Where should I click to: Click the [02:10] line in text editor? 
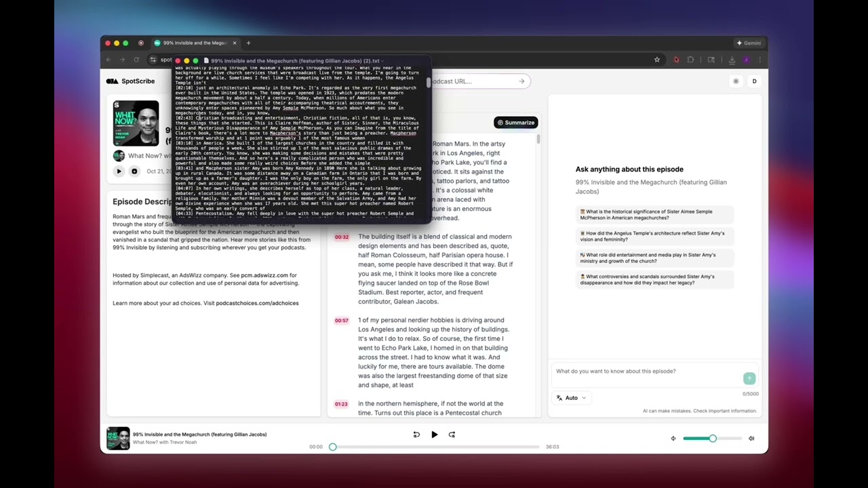point(296,88)
